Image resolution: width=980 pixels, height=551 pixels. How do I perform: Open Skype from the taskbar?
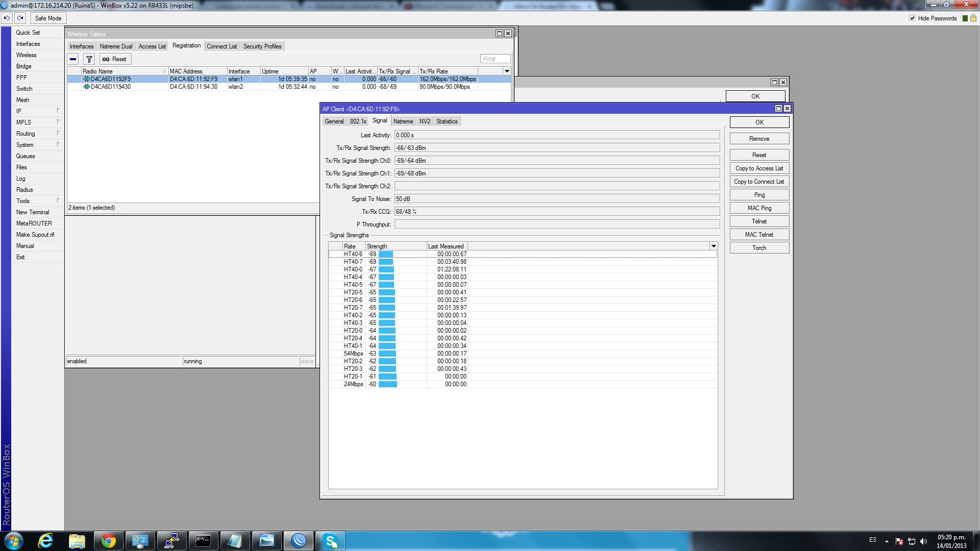click(x=330, y=541)
